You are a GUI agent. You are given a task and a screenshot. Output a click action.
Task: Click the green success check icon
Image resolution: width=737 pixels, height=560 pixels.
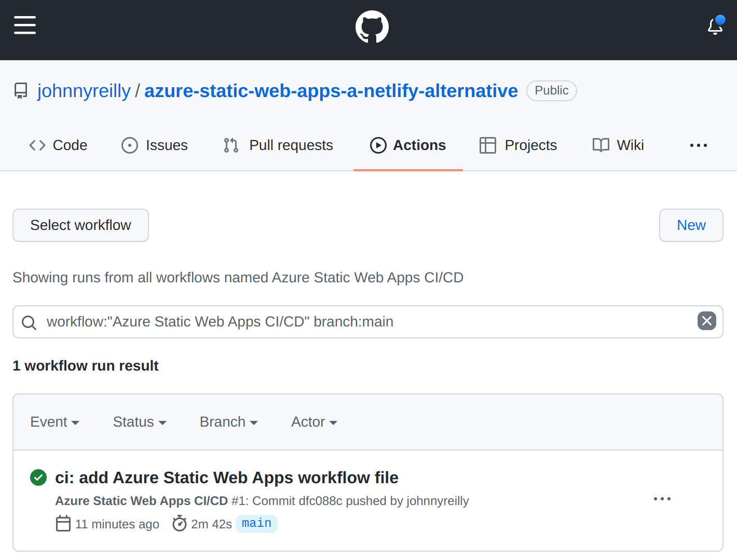[x=38, y=477]
